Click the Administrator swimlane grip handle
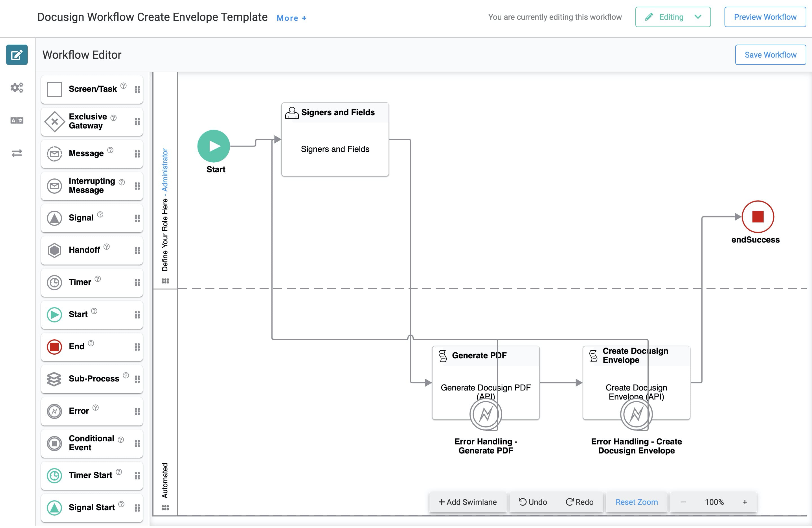The width and height of the screenshot is (812, 528). coord(165,281)
